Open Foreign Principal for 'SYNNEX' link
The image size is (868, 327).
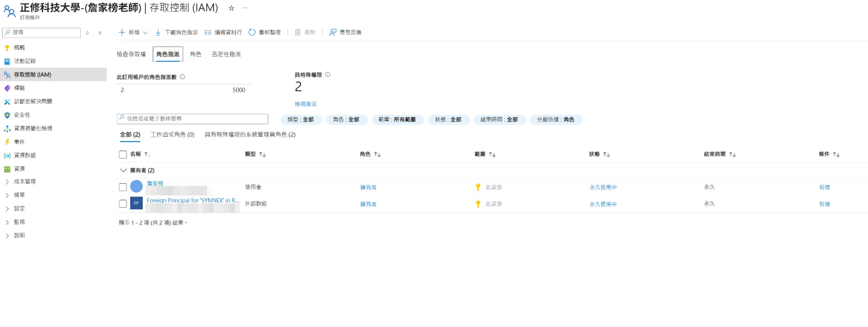pyautogui.click(x=193, y=200)
